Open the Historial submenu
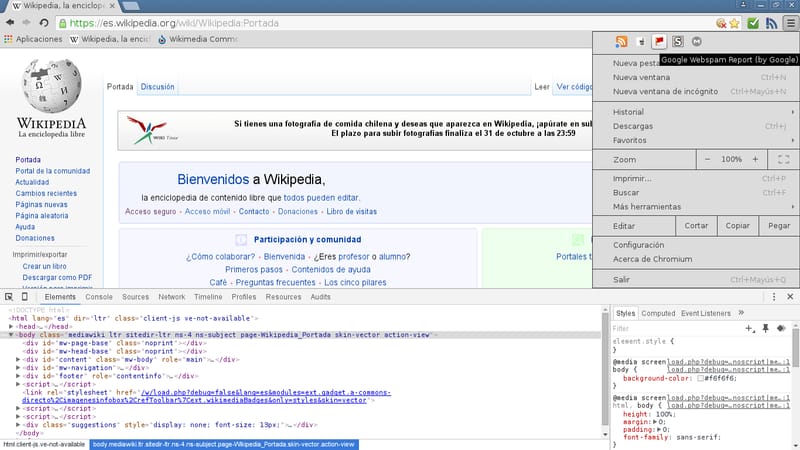This screenshot has width=800, height=450. pos(696,112)
